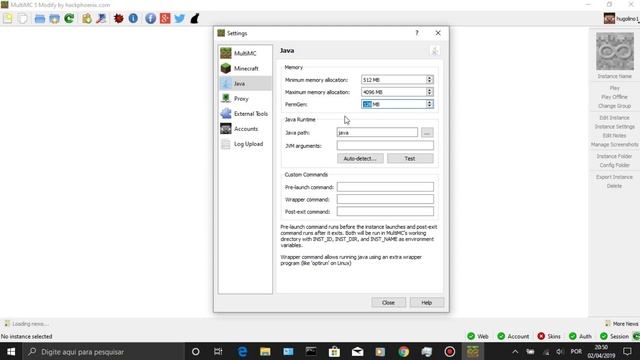Click the black cat toolbar icon
640x360 pixels.
point(195,18)
